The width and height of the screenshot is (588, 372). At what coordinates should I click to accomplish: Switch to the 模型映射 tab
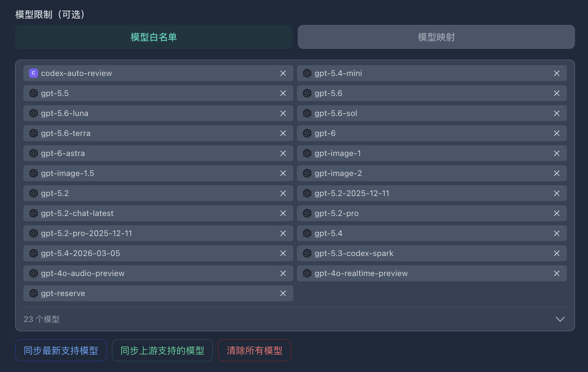436,37
